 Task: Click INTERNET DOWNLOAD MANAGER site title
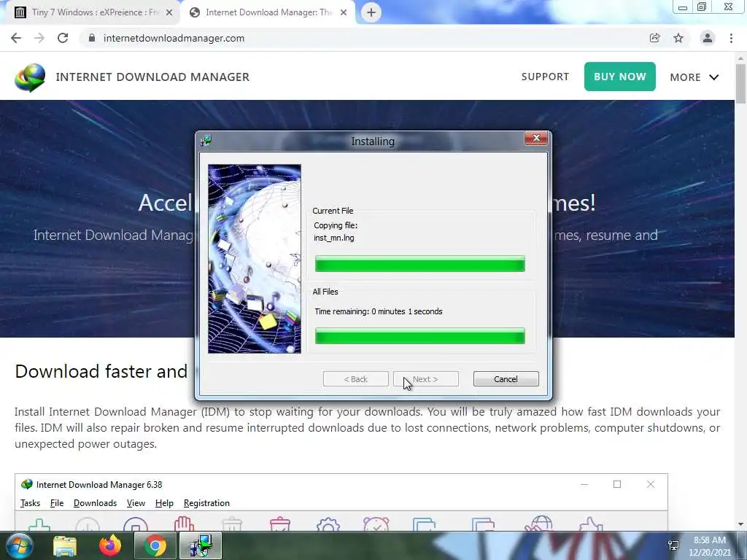pyautogui.click(x=152, y=77)
